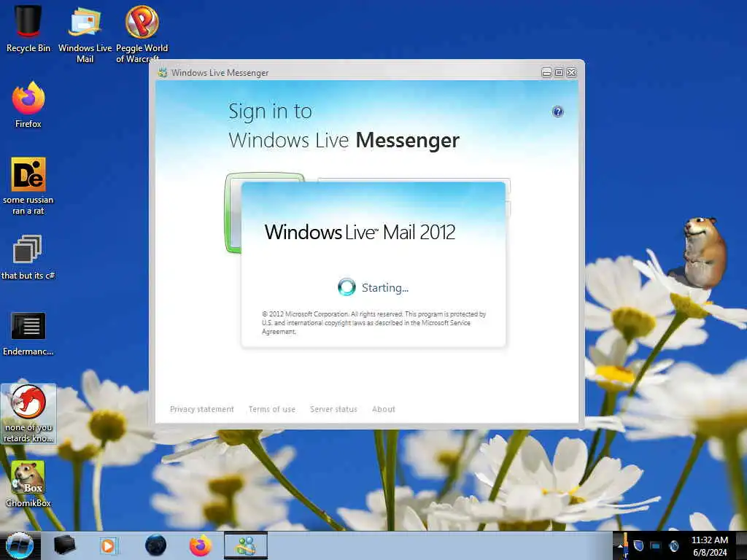Viewport: 747px width, 560px height.
Task: Maximize the Windows Live Messenger window
Action: pyautogui.click(x=559, y=72)
